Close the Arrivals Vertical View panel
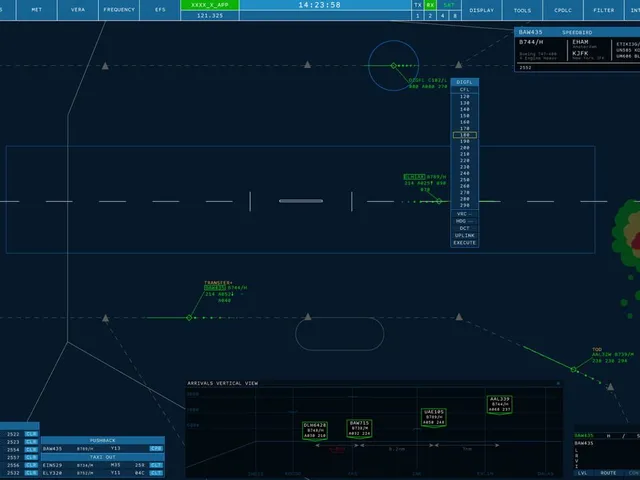This screenshot has height=480, width=640. (x=558, y=383)
